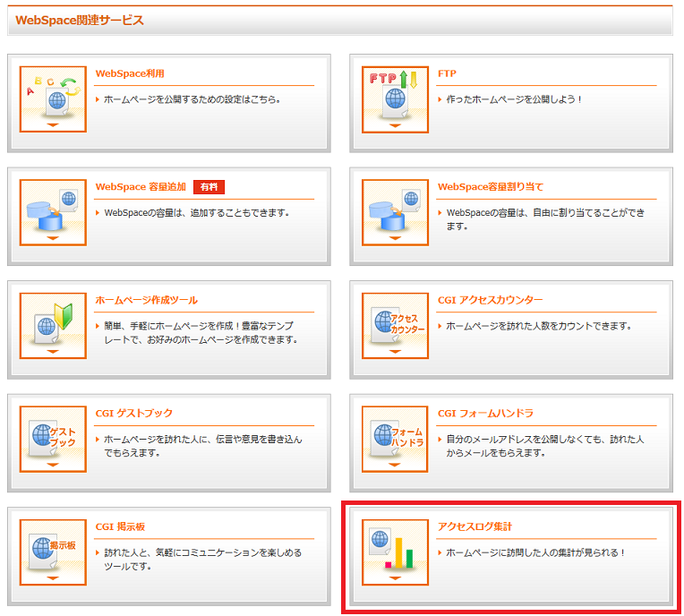Click text 自由に割り当てることができます。

[546, 219]
